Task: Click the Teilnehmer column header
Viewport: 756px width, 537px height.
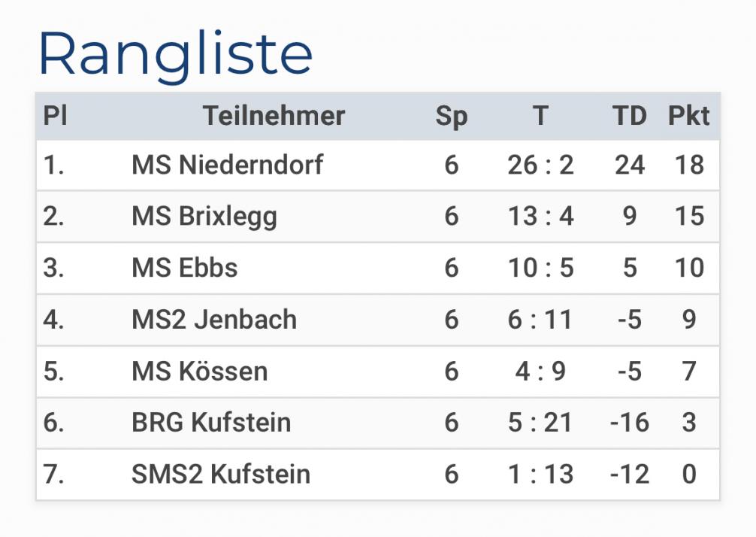Action: 274,116
